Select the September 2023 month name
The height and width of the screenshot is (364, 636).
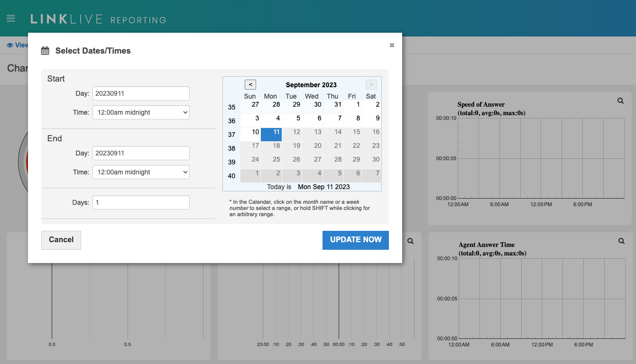coord(311,85)
